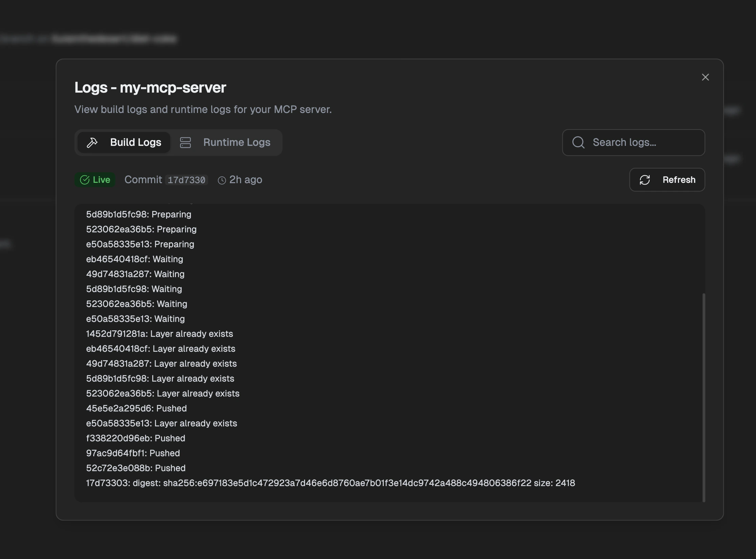This screenshot has height=559, width=756.
Task: Click the checkmark icon inside the Live badge
Action: 85,180
